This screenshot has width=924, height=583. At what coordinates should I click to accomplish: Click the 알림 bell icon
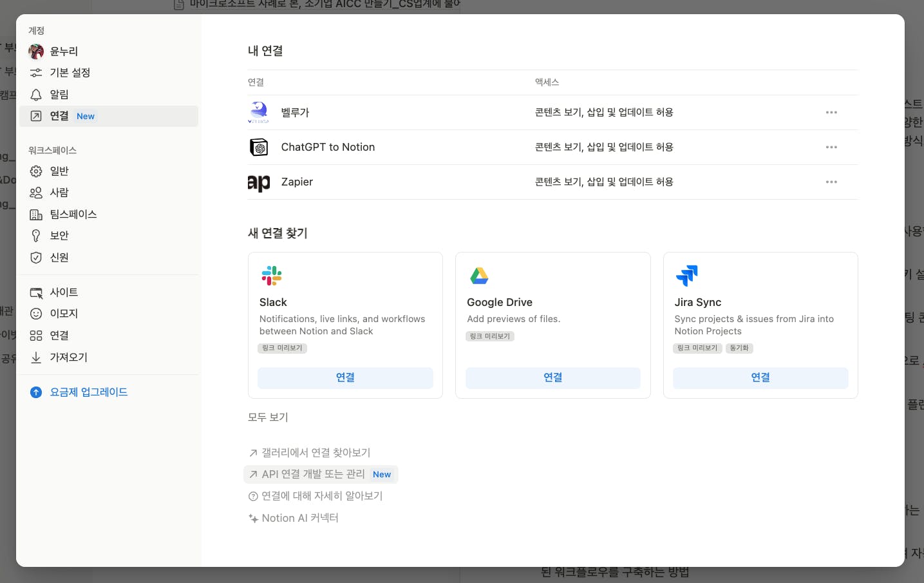pyautogui.click(x=36, y=95)
